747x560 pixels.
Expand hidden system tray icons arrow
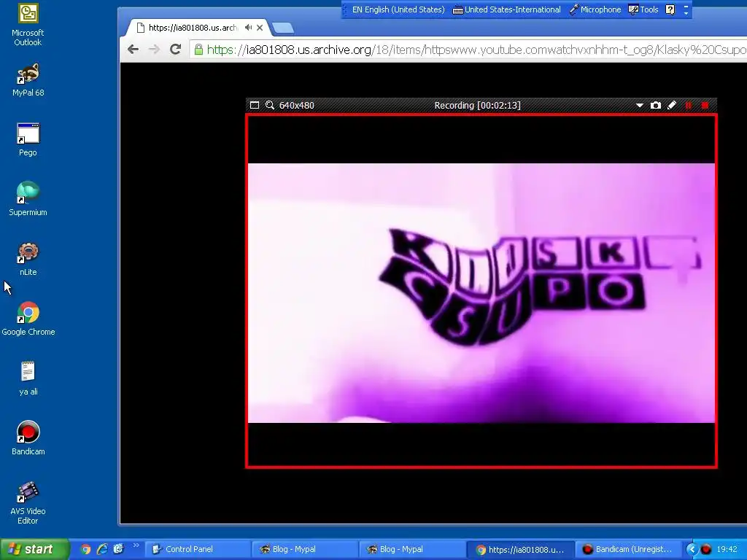pos(692,549)
